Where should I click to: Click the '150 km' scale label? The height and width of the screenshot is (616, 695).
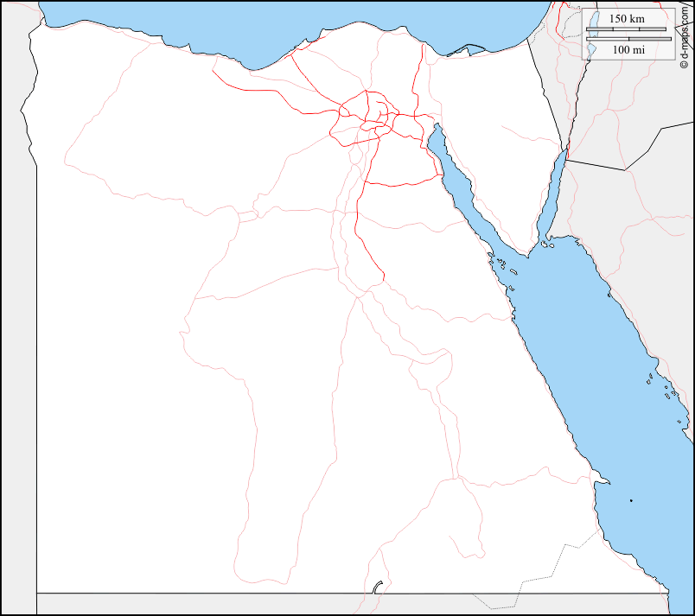[627, 19]
